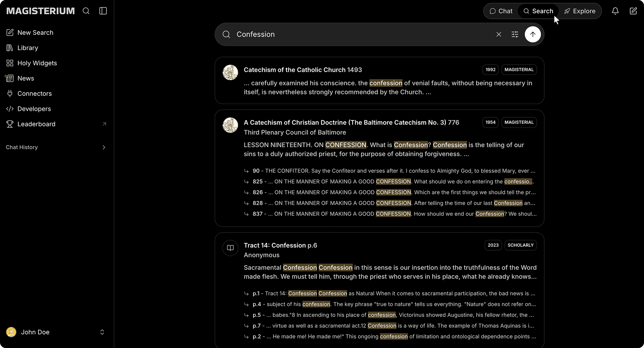Click MAGISTERIAL badge on Catholic Church result
Viewport: 644px width, 348px height.
tap(519, 70)
